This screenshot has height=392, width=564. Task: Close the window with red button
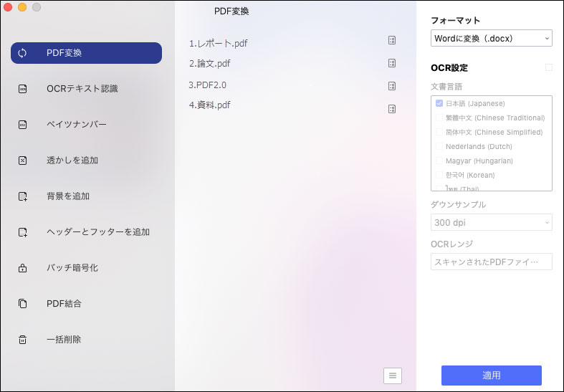tap(8, 7)
